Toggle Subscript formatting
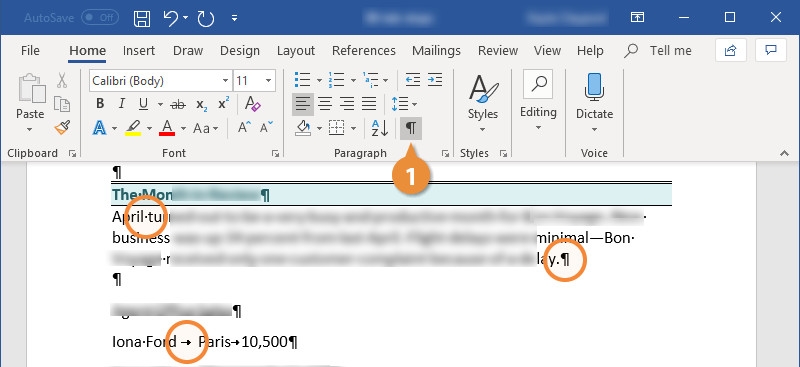 tap(202, 105)
